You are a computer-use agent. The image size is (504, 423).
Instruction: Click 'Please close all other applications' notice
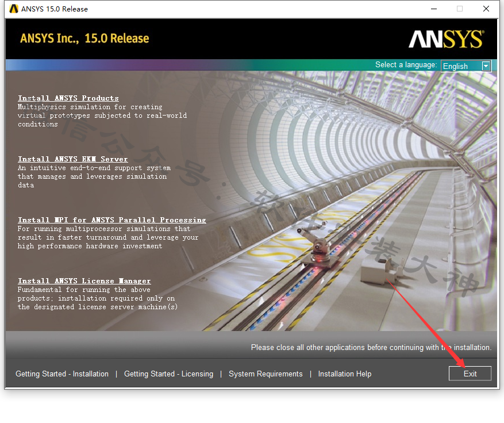coord(371,348)
